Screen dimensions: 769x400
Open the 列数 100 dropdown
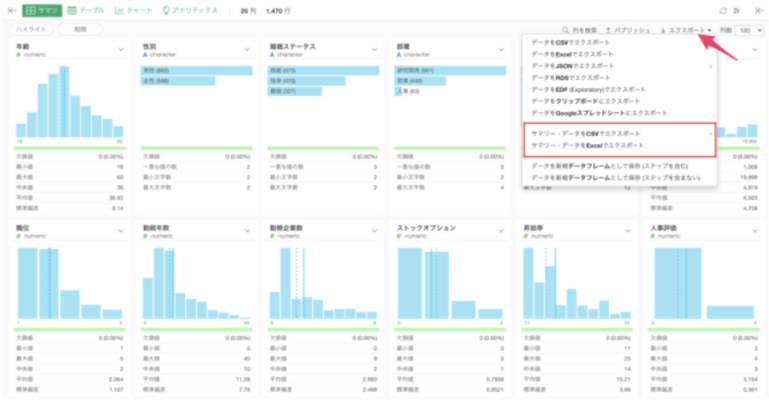click(750, 30)
